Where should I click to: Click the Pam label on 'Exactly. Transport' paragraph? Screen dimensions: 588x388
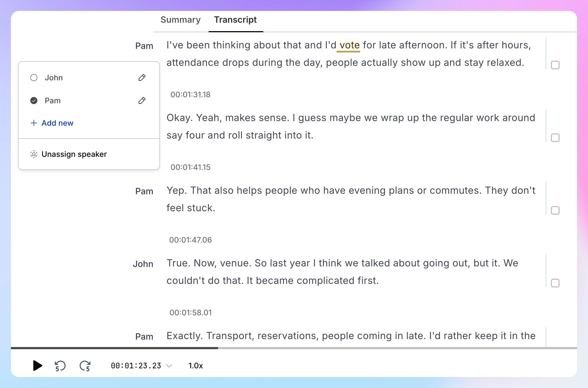point(144,336)
